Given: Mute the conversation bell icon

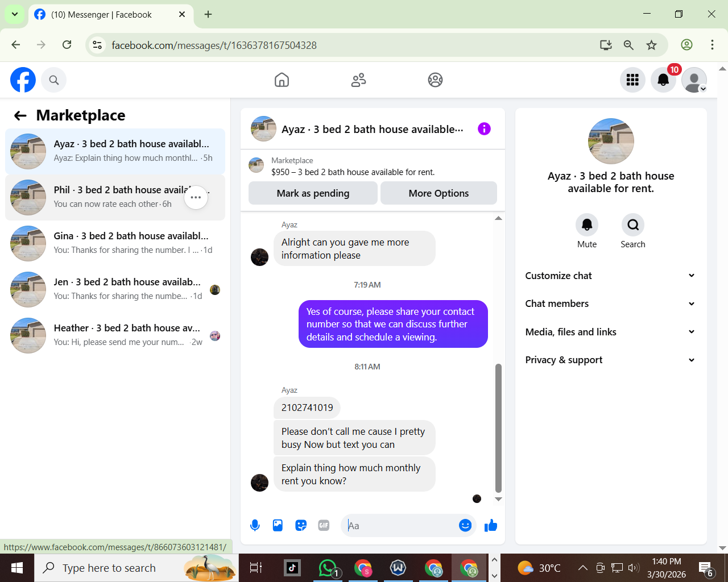Looking at the screenshot, I should [587, 225].
